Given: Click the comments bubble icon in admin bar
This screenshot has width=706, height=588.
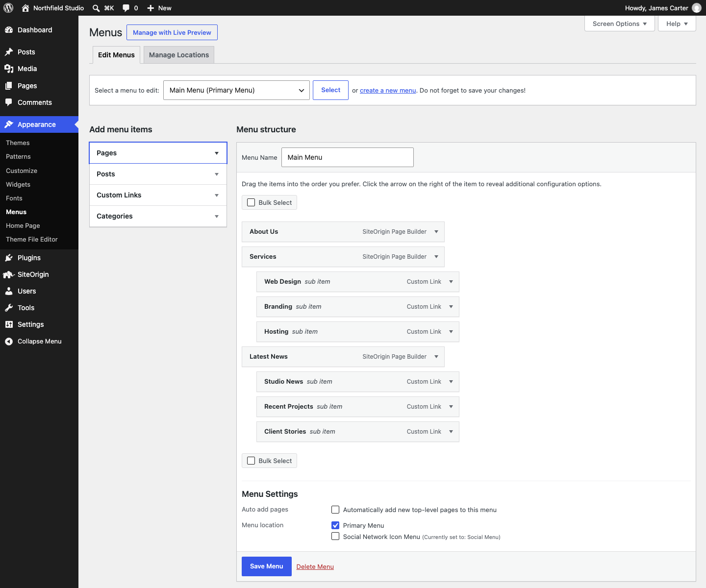Looking at the screenshot, I should pyautogui.click(x=126, y=8).
